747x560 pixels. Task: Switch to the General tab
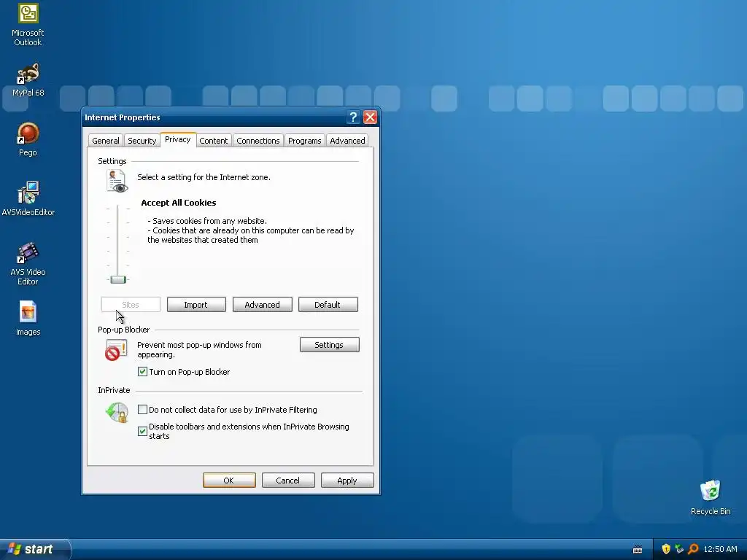tap(106, 141)
